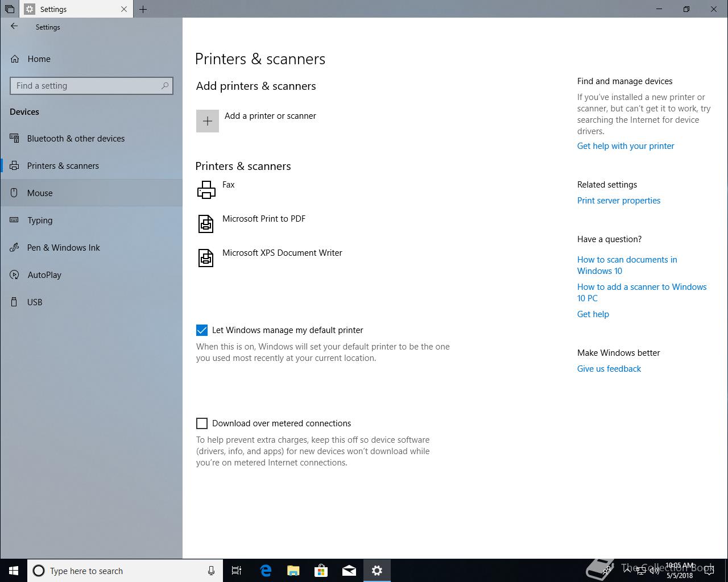The image size is (728, 582).
Task: Click the Find a setting search box
Action: [x=91, y=86]
